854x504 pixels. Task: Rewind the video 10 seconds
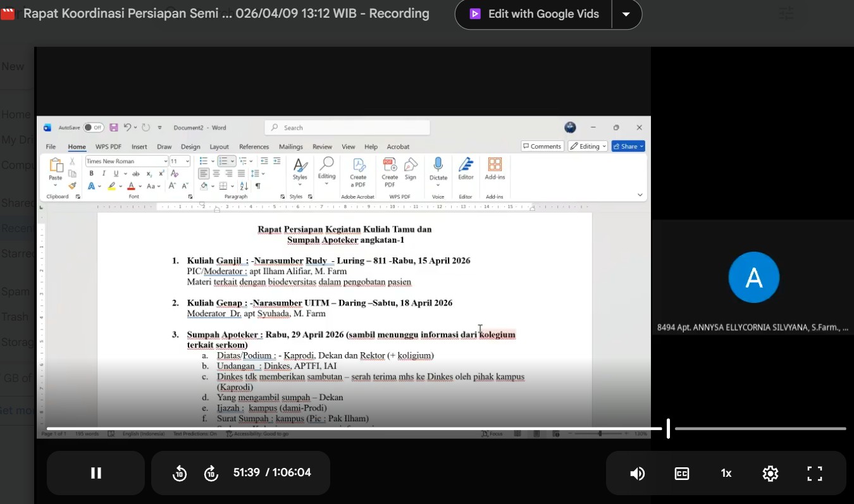pos(180,473)
